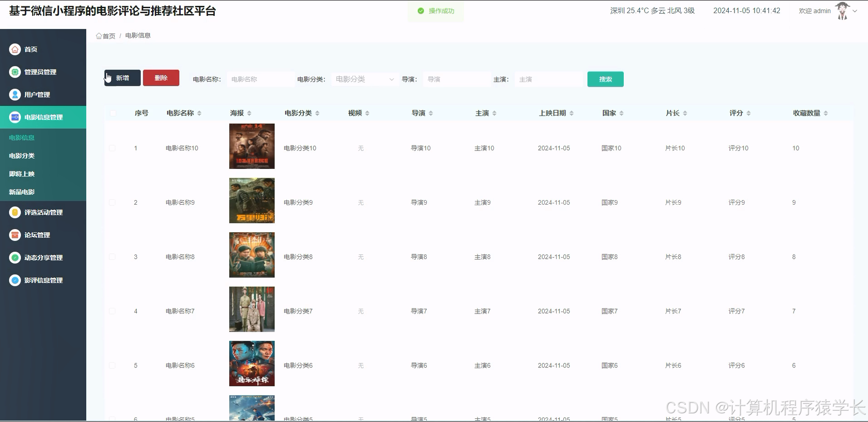
Task: Open poster thumbnail for 电影名称10
Action: pyautogui.click(x=252, y=146)
